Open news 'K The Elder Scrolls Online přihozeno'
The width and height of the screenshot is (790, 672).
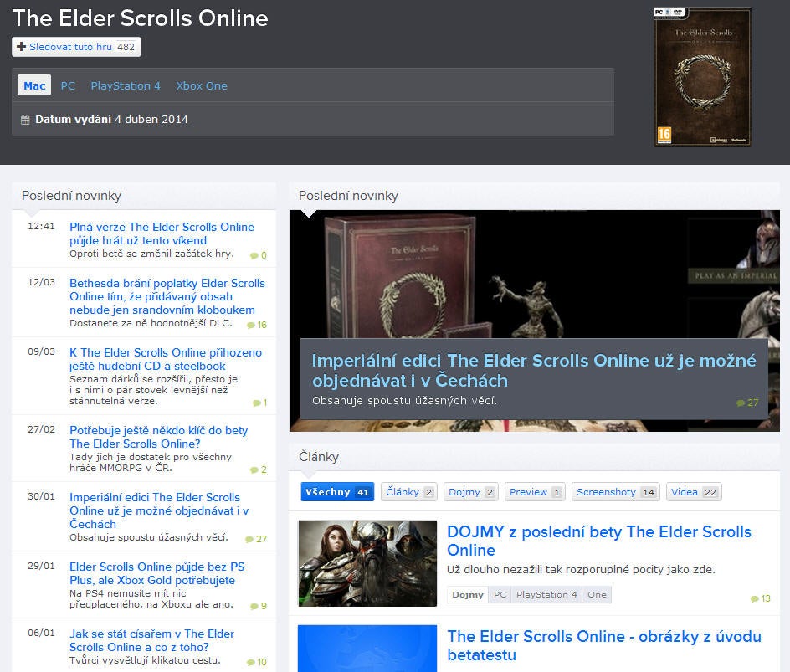166,359
